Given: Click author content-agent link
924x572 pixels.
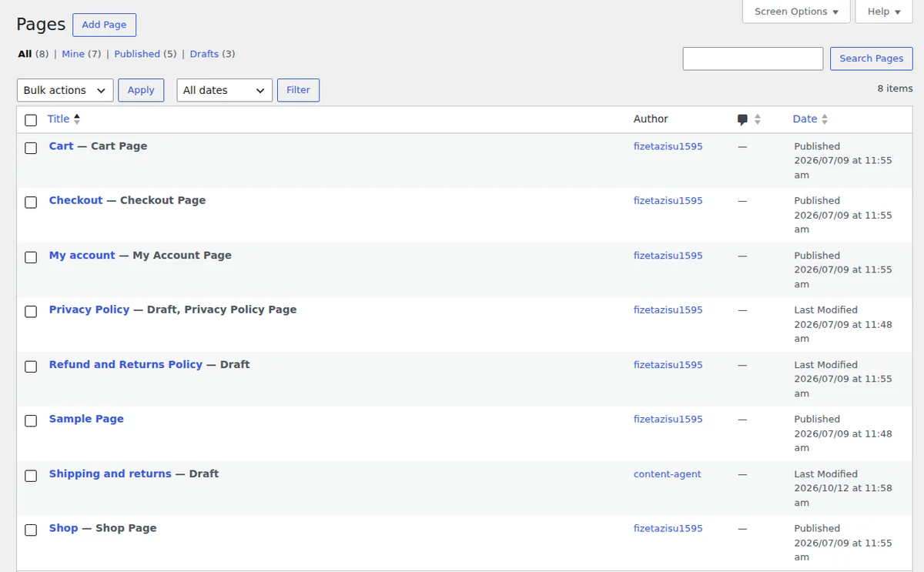Looking at the screenshot, I should 668,474.
